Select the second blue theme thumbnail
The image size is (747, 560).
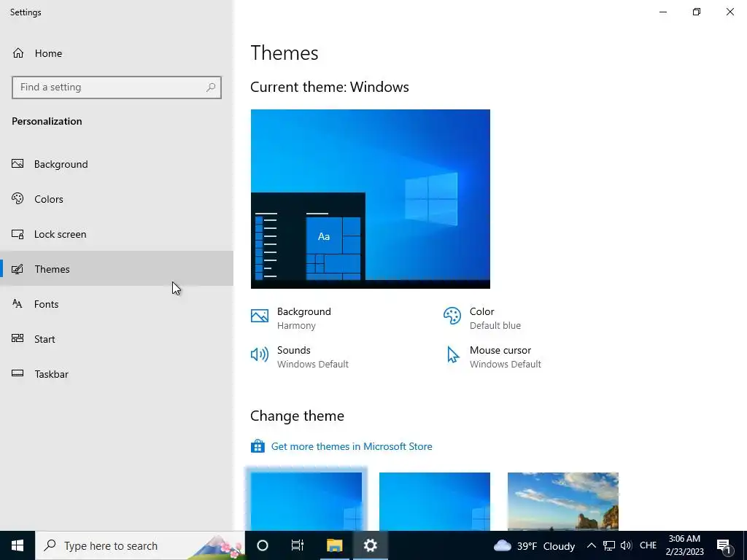click(435, 501)
